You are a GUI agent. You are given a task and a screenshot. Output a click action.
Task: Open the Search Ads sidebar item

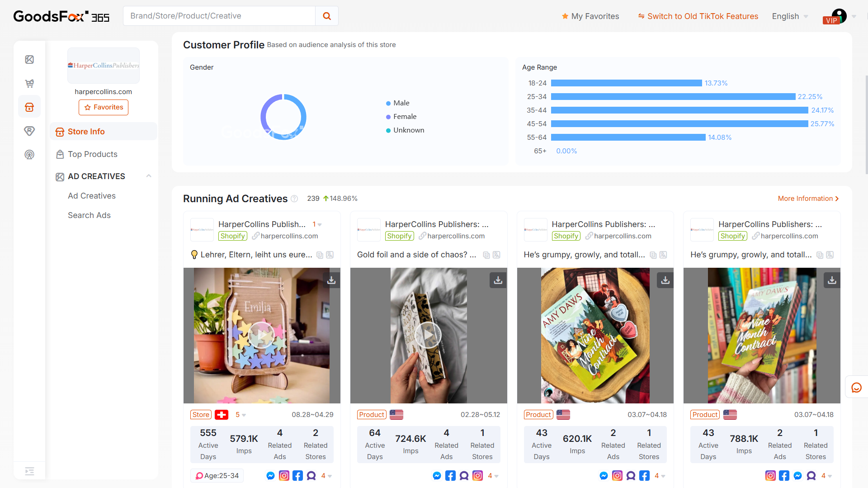point(89,215)
